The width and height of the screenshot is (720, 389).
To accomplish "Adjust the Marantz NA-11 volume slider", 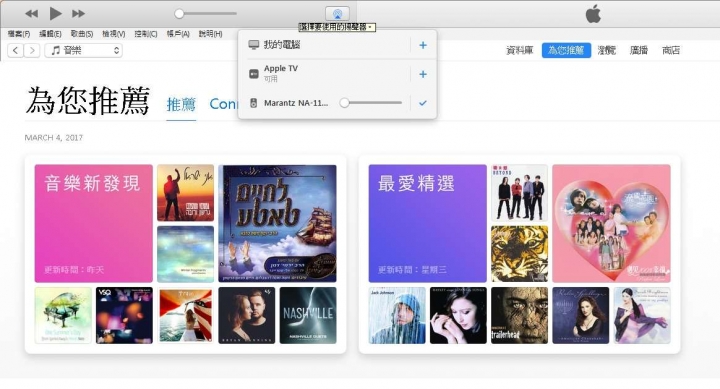I will click(371, 103).
